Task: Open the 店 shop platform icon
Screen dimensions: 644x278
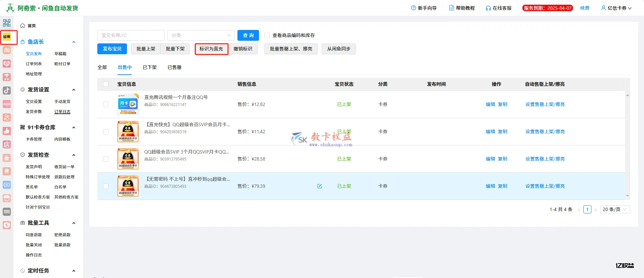Action: click(x=7, y=144)
